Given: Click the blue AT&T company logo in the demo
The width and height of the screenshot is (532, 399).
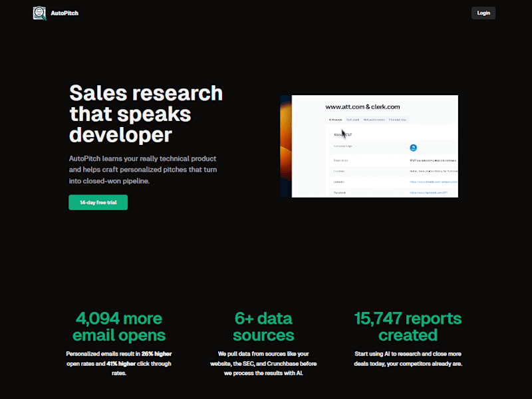Looking at the screenshot, I should [413, 148].
